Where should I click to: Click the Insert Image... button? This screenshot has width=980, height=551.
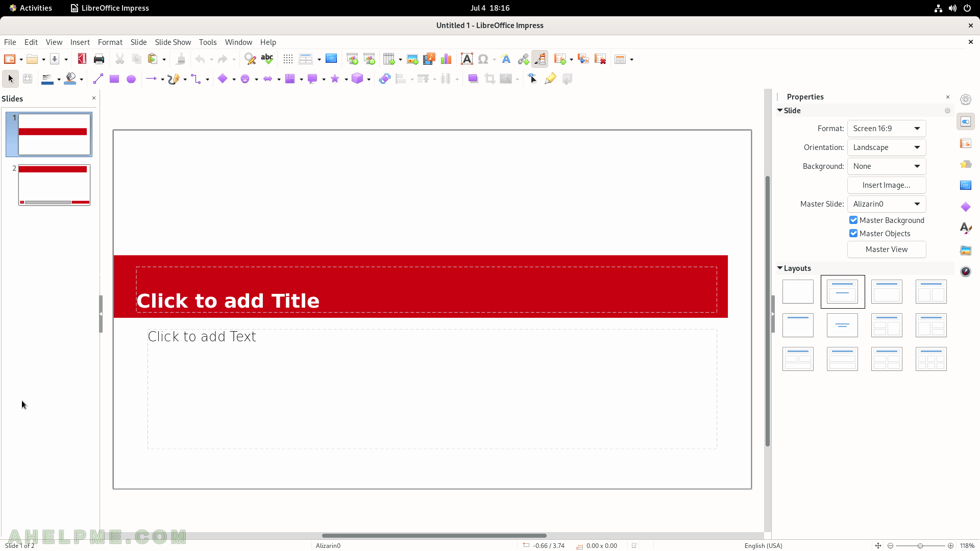pos(887,185)
